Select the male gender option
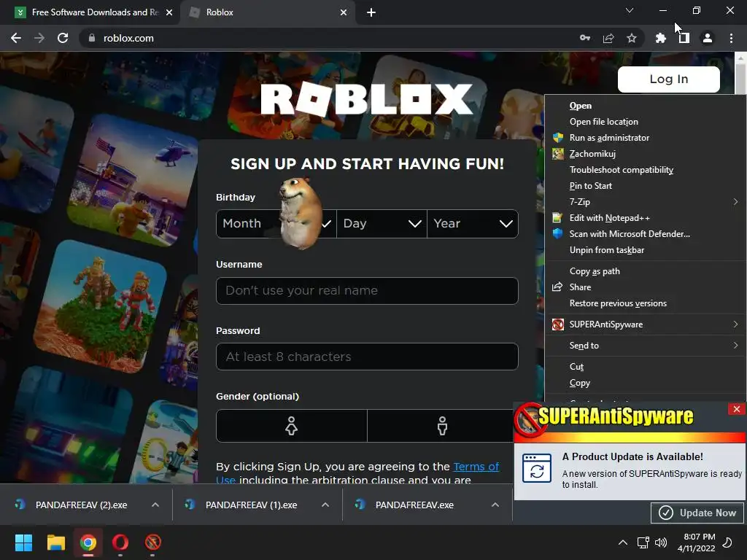This screenshot has width=747, height=560. coord(442,426)
